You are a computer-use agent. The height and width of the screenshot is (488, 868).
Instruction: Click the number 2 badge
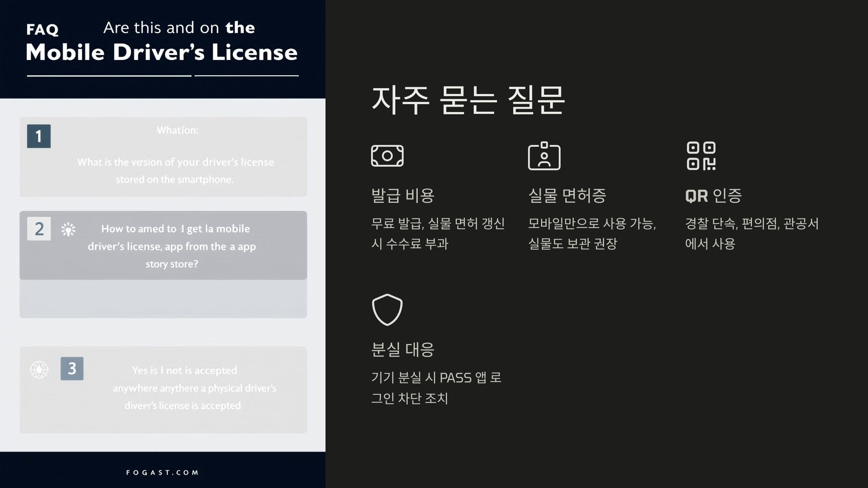[x=39, y=229]
